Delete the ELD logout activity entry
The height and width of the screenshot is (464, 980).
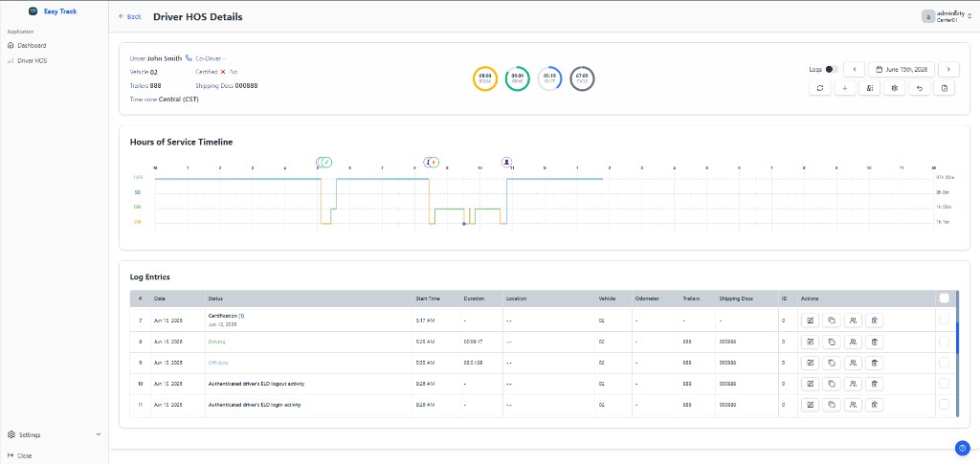pos(875,384)
